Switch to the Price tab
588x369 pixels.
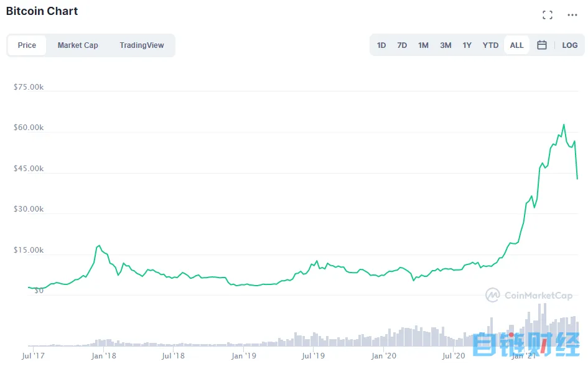[x=27, y=45]
